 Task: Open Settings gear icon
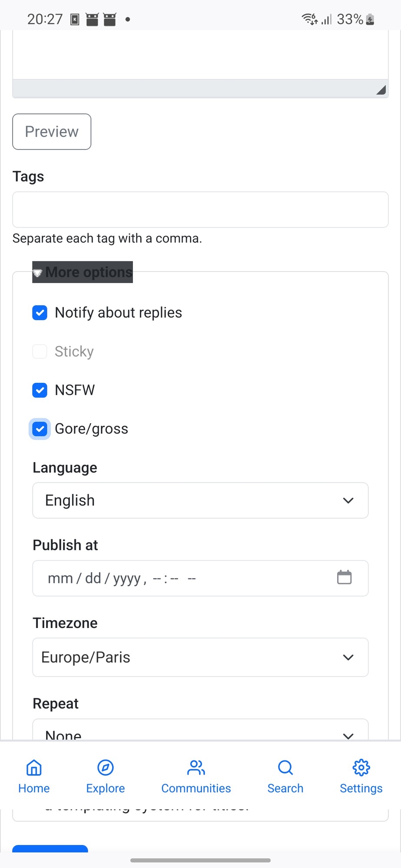coord(361,768)
